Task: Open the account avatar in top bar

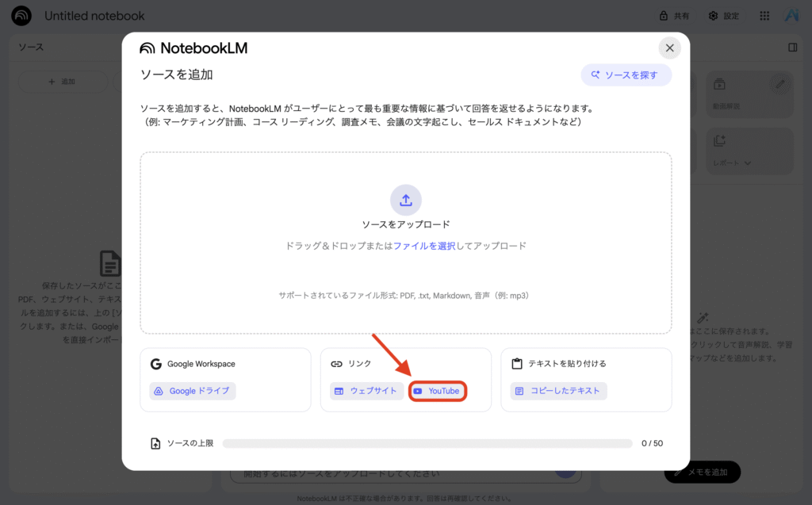Action: [792, 16]
